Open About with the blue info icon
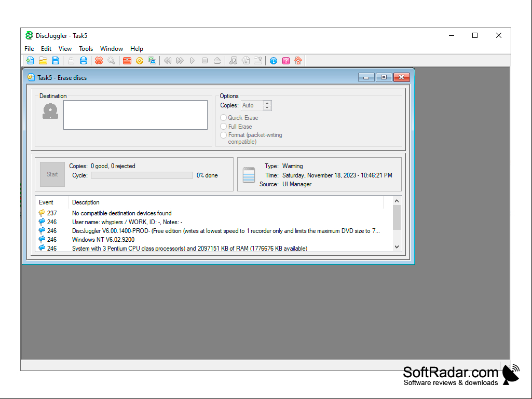This screenshot has width=532, height=399. (274, 61)
